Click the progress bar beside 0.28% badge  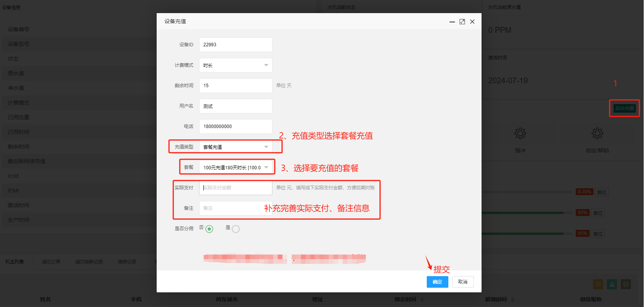coord(527,192)
